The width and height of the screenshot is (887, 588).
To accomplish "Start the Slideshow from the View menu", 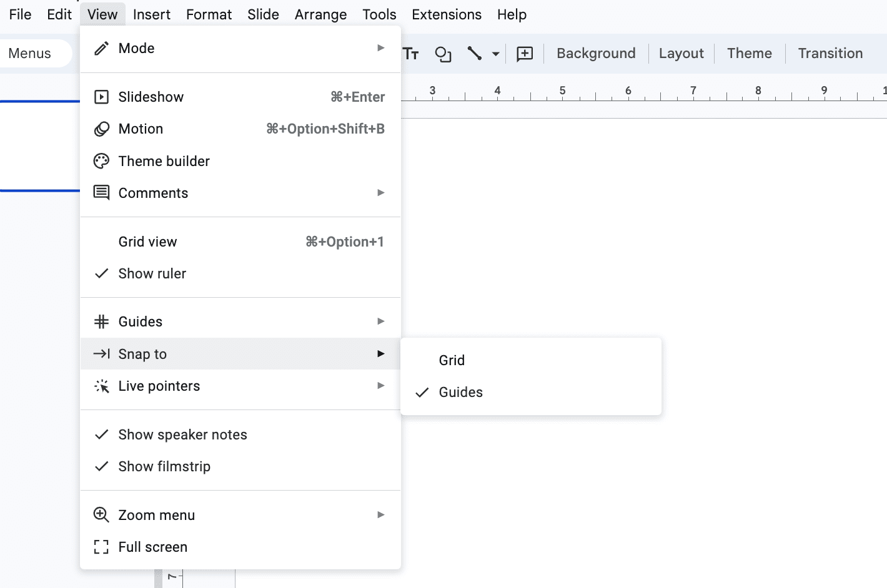I will point(151,97).
